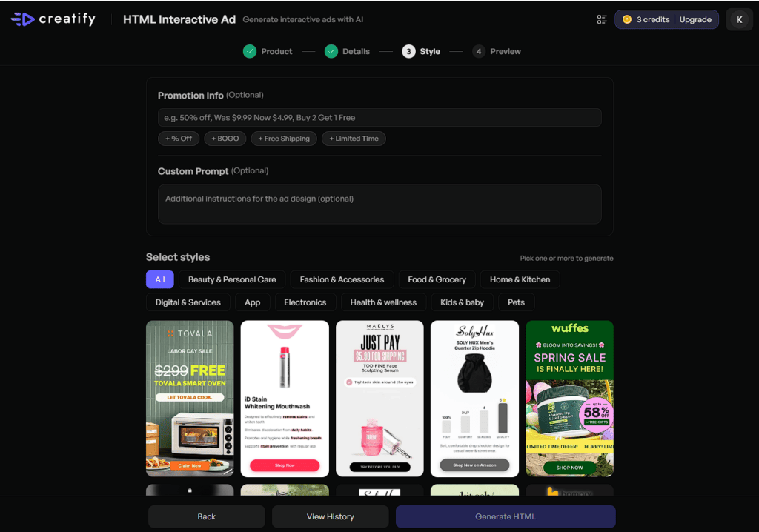
Task: Add the Limited Time promotion chip
Action: click(x=354, y=139)
